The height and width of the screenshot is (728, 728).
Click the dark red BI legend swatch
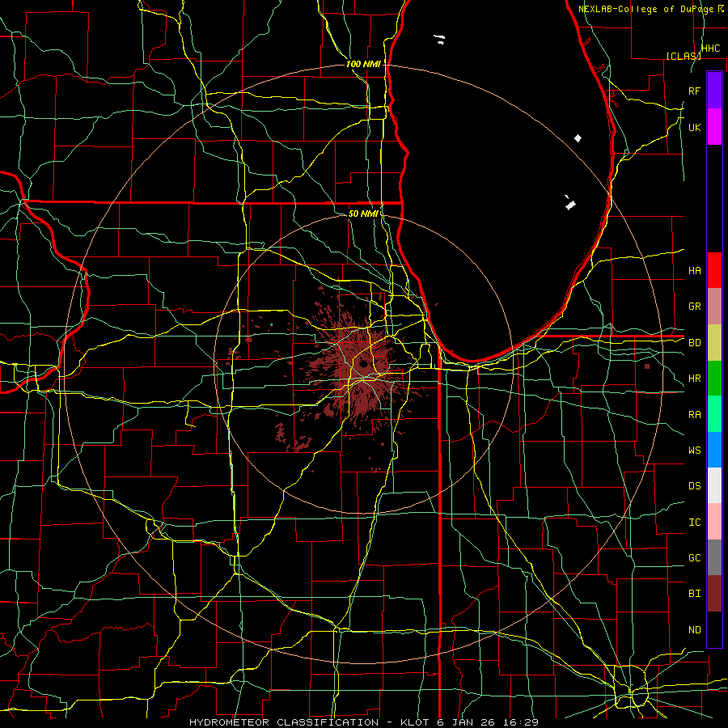pos(714,594)
